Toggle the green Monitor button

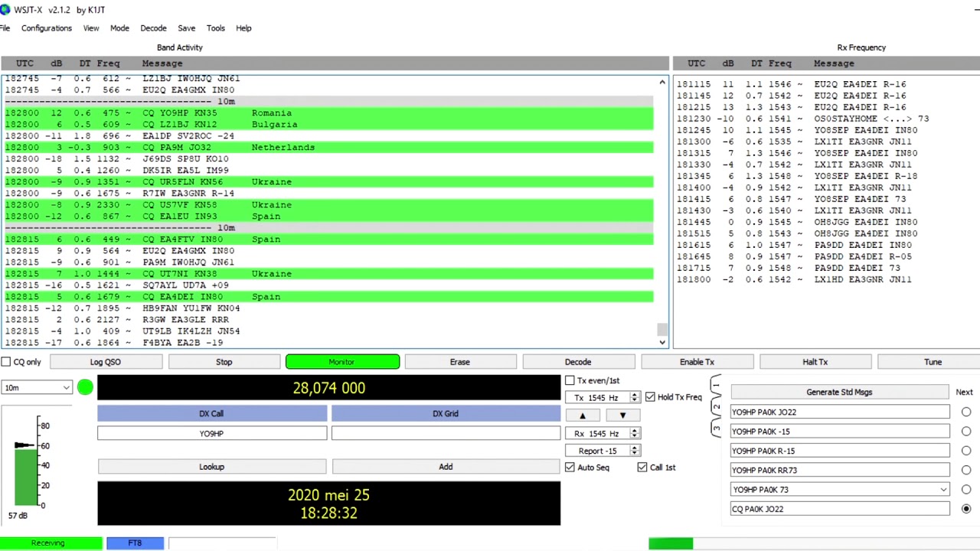pyautogui.click(x=342, y=362)
